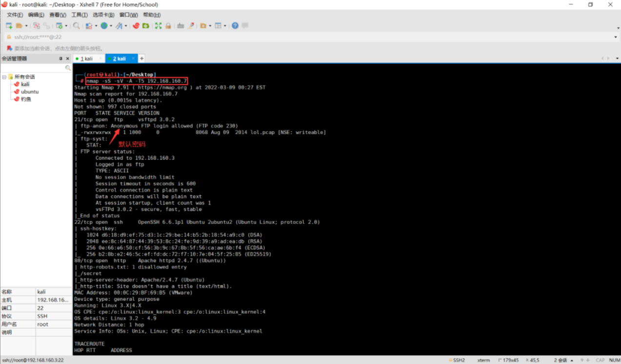Viewport: 621px width, 364px height.
Task: Select the kali session in tree
Action: pyautogui.click(x=25, y=84)
